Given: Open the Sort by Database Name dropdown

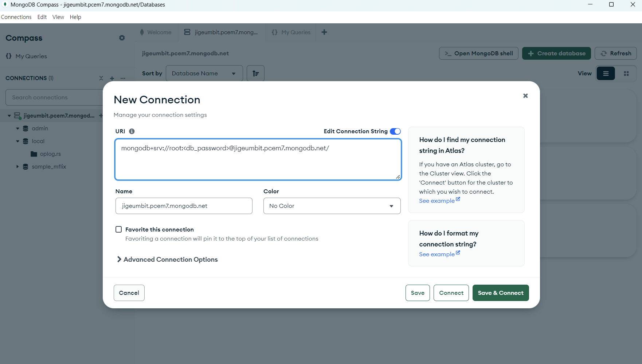Looking at the screenshot, I should [204, 74].
